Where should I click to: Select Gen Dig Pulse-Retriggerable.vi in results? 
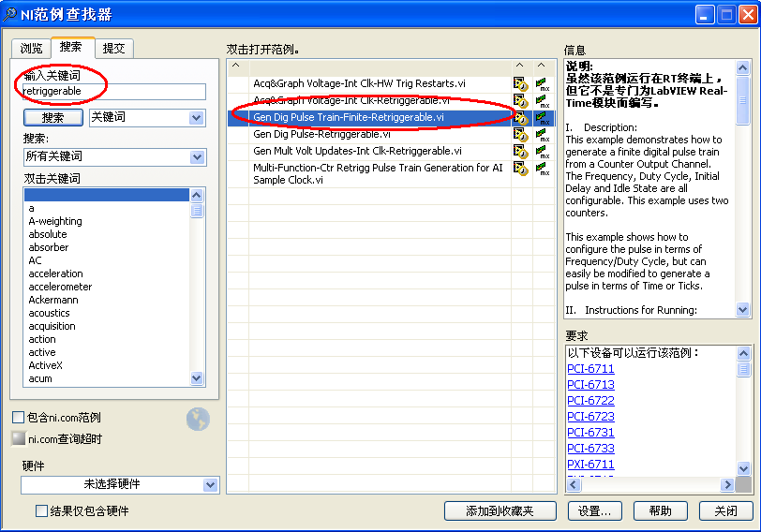click(x=321, y=134)
